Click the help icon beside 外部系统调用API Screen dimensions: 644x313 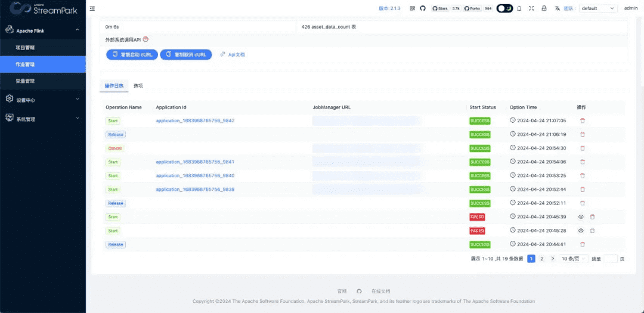click(145, 39)
